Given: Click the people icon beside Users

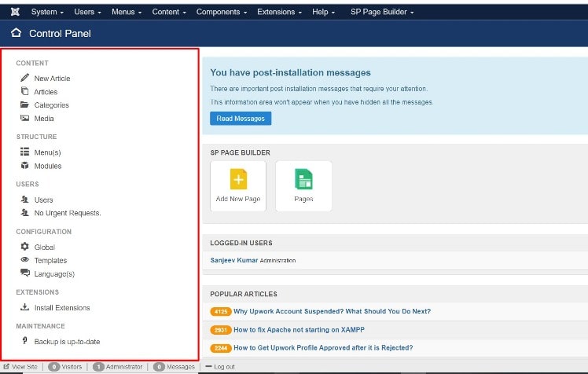Looking at the screenshot, I should (x=24, y=200).
